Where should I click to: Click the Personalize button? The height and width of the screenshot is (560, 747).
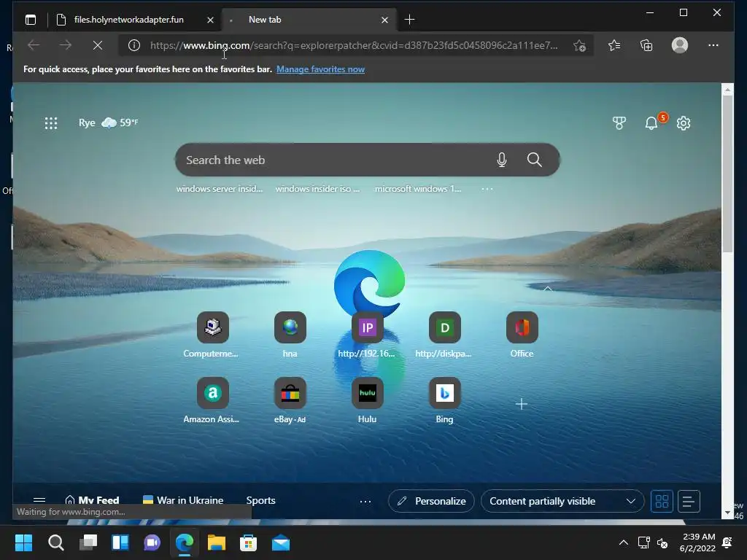pyautogui.click(x=431, y=501)
